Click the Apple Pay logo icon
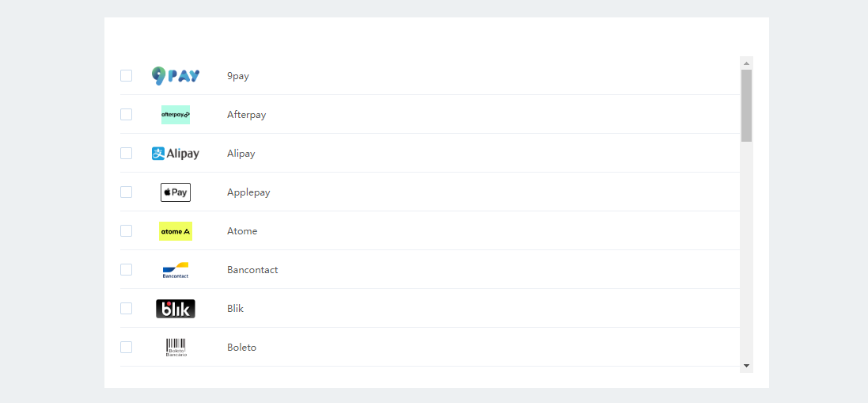This screenshot has width=868, height=403. (176, 192)
